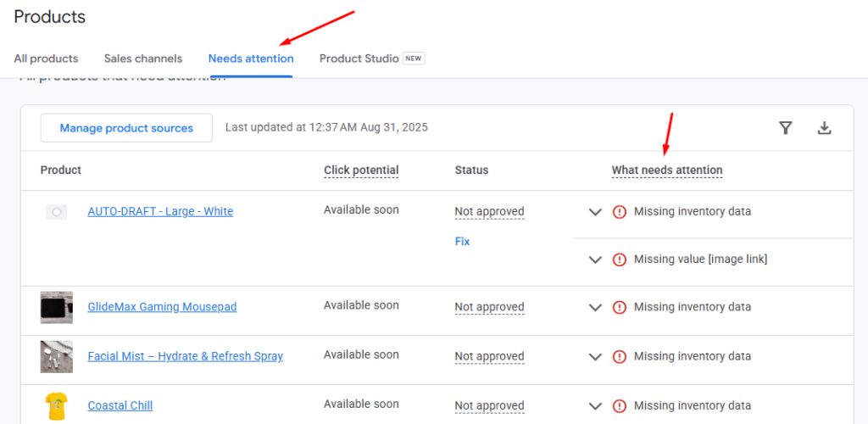Image resolution: width=868 pixels, height=424 pixels.
Task: Click the What needs attention column header
Action: pyautogui.click(x=667, y=170)
